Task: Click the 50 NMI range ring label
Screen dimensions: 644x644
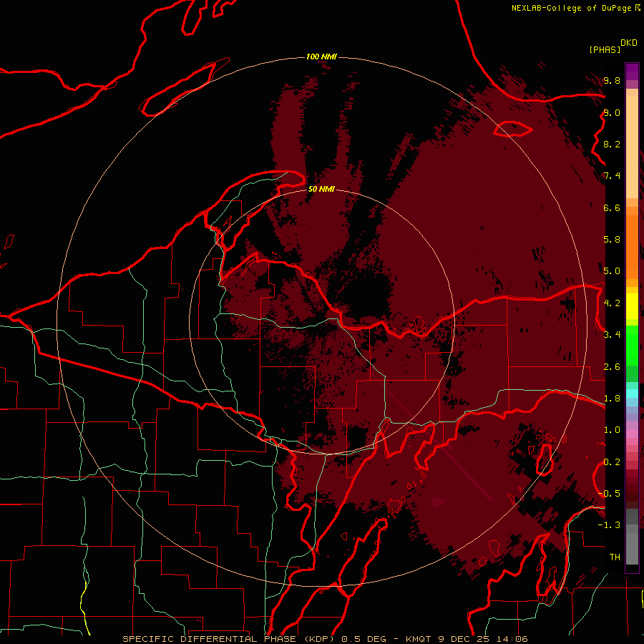Action: coord(321,189)
